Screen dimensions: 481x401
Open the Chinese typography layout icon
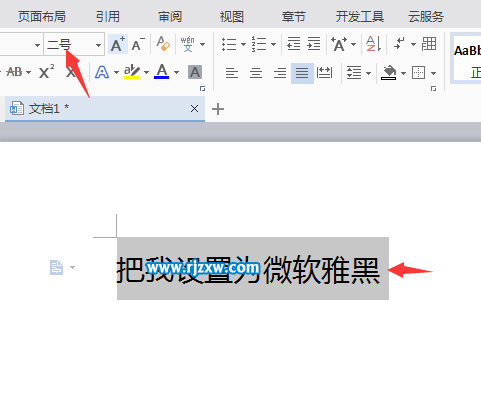pyautogui.click(x=339, y=44)
